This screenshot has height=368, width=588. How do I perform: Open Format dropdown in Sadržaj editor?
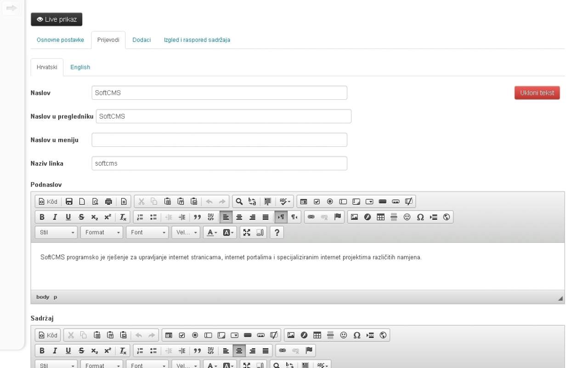coord(102,365)
